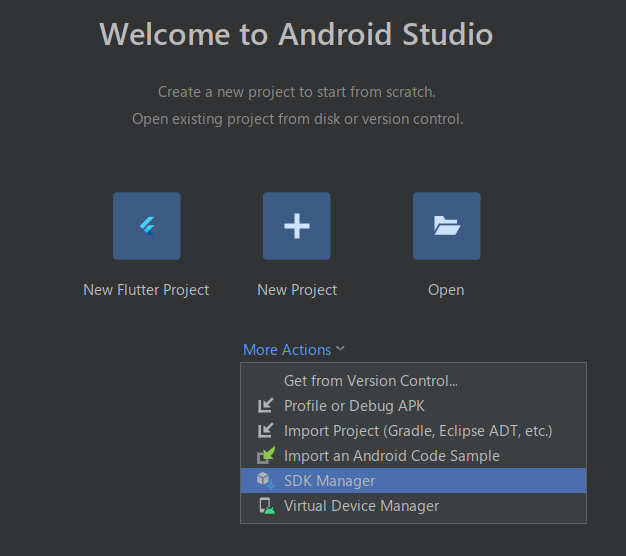Click the SDK Manager cube icon
The image size is (626, 556).
266,481
